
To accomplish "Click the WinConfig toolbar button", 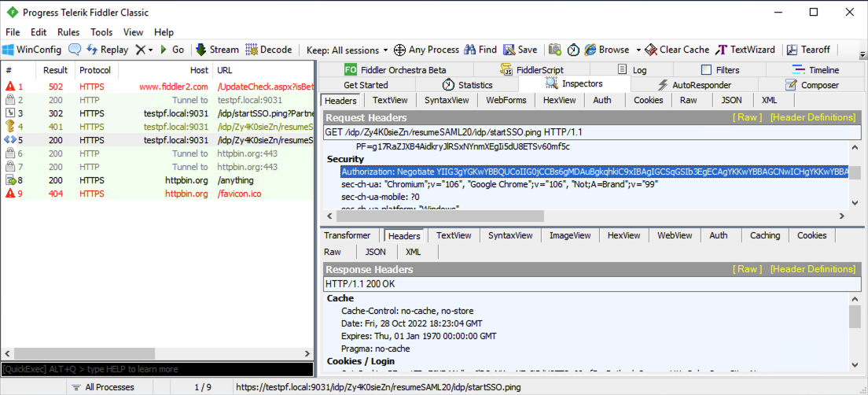I will (31, 50).
